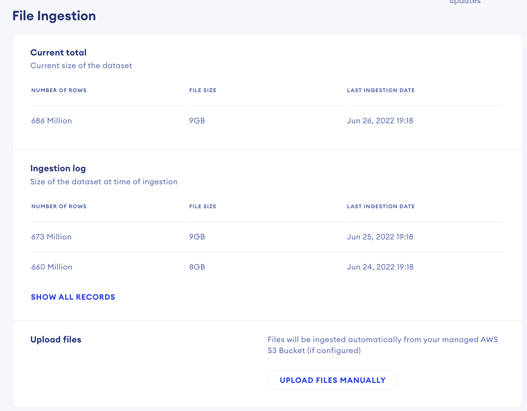
Task: Click the UPLOAD FILES MANUALLY button
Action: (332, 380)
